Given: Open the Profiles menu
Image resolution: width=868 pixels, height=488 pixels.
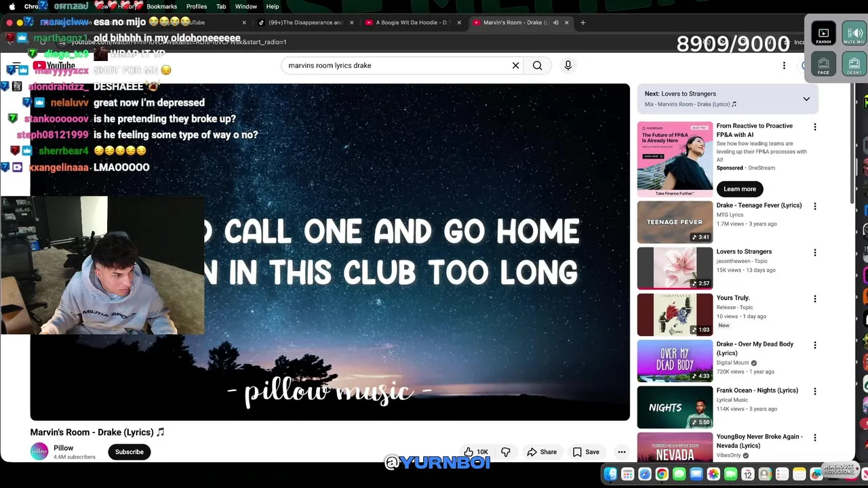Looking at the screenshot, I should [196, 6].
